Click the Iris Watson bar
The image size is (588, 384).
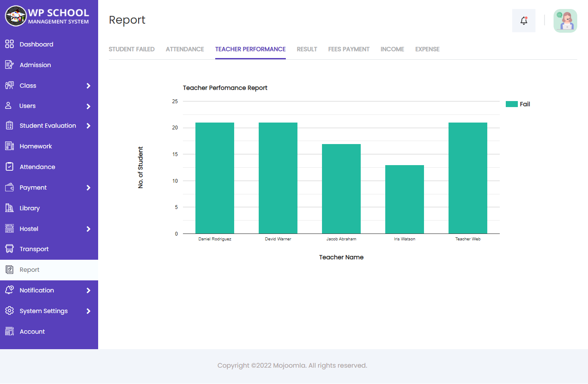pyautogui.click(x=405, y=200)
